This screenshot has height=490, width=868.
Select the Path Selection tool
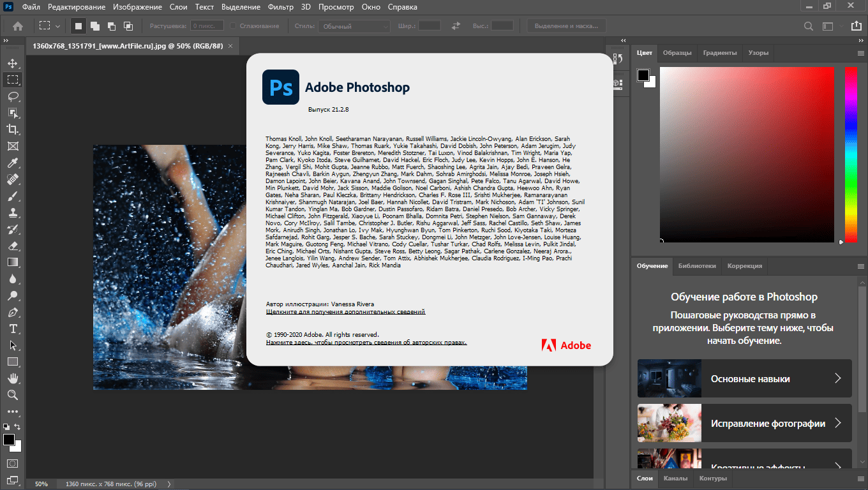13,345
